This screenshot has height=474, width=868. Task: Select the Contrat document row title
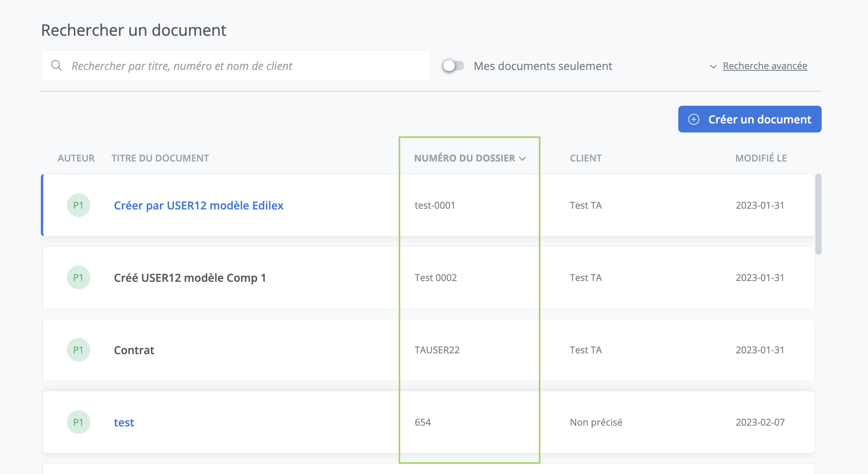[x=134, y=350]
